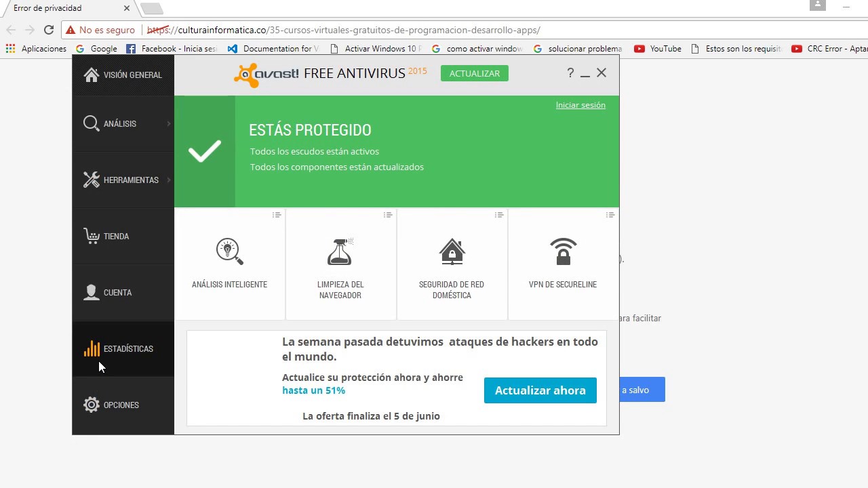Screen dimensions: 868x488
Task: Click the green Actualizar button
Action: tap(475, 73)
